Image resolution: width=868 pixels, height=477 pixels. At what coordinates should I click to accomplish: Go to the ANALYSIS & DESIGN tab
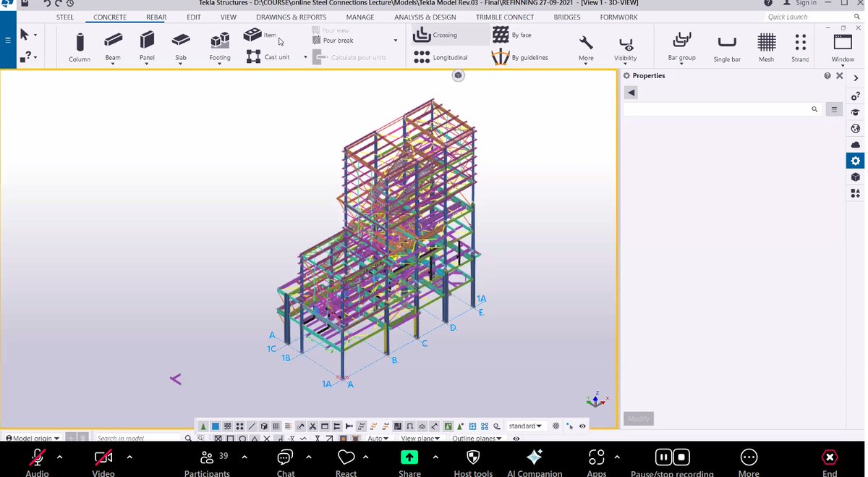[x=425, y=17]
